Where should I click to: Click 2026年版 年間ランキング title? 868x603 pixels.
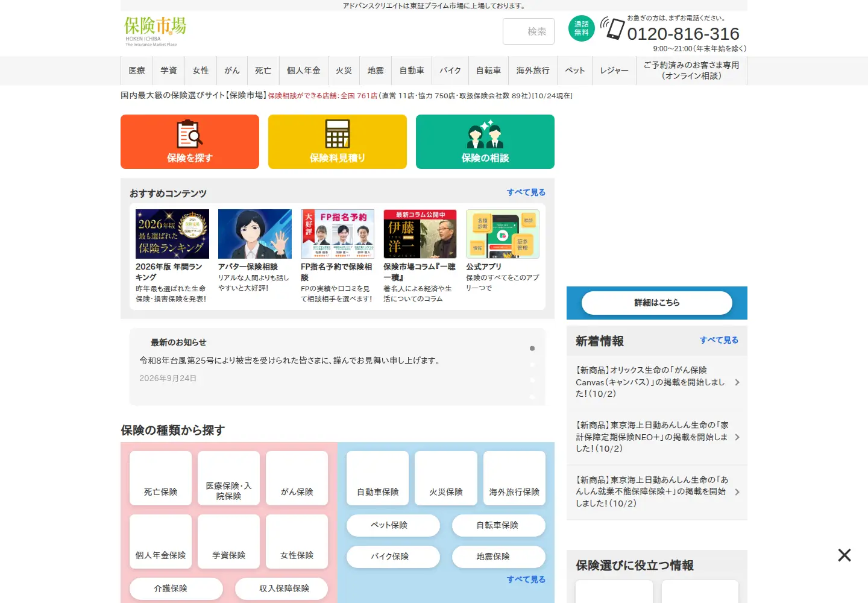click(169, 272)
